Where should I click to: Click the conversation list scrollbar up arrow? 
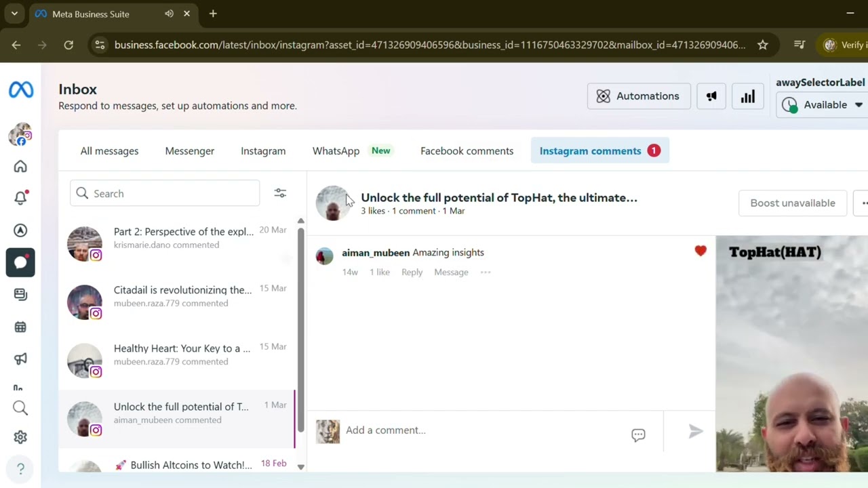coord(300,221)
